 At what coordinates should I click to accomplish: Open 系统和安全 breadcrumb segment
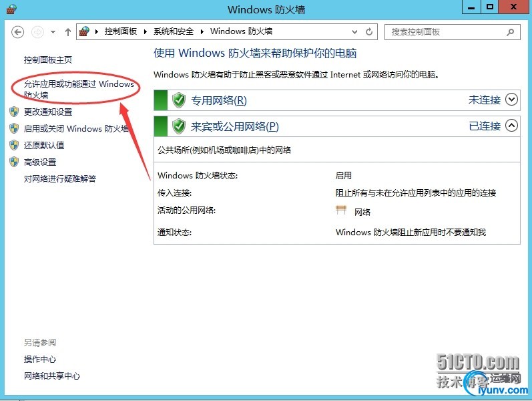[x=174, y=31]
